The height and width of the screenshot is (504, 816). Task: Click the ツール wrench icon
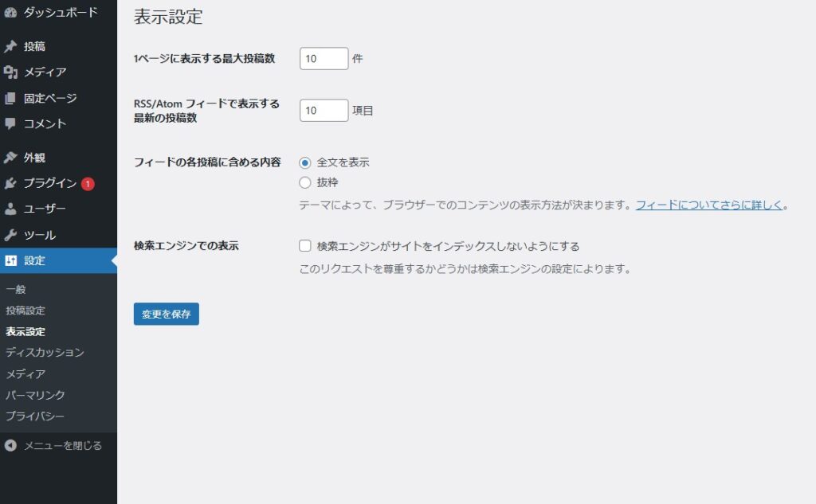10,236
